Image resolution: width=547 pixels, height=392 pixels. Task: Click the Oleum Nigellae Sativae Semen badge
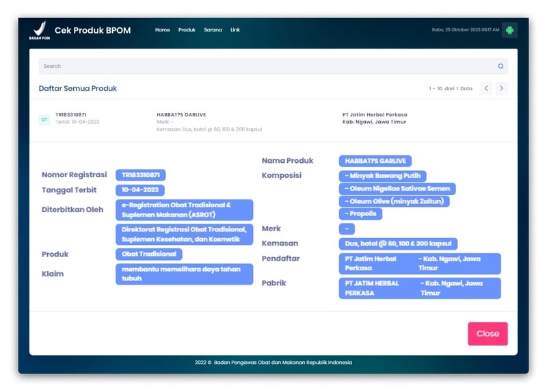397,189
